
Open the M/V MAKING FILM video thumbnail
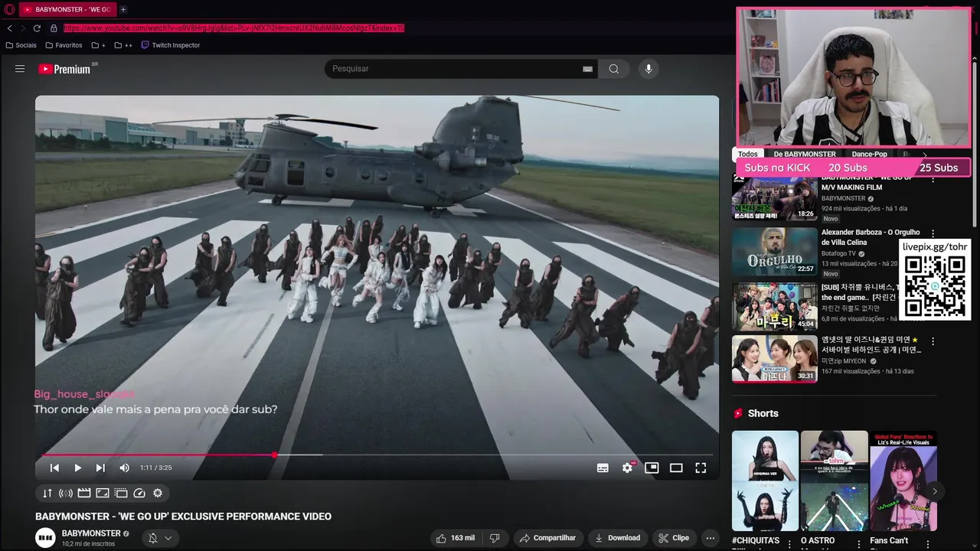(774, 198)
